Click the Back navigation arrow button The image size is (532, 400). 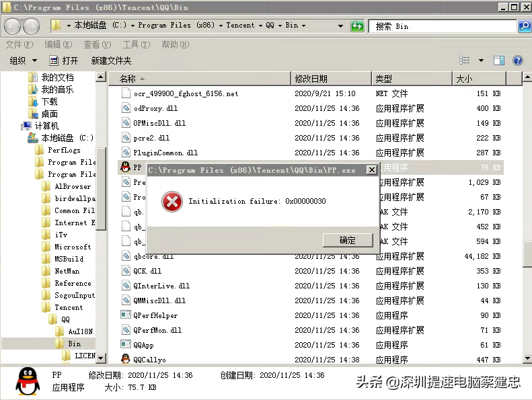(13, 26)
